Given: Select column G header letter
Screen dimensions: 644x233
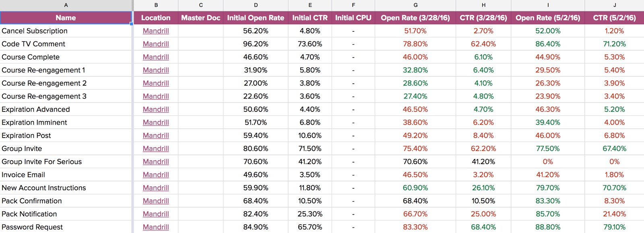Looking at the screenshot, I should pyautogui.click(x=415, y=5).
